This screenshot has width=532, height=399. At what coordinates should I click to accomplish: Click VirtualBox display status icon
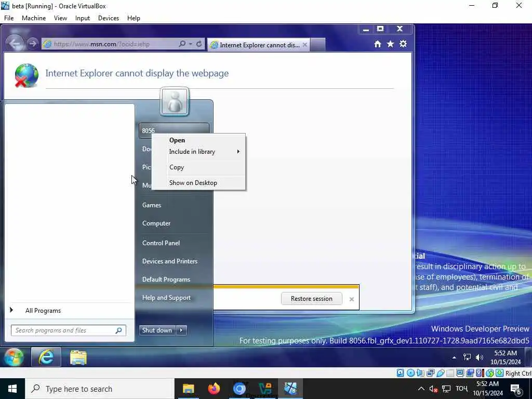click(460, 373)
